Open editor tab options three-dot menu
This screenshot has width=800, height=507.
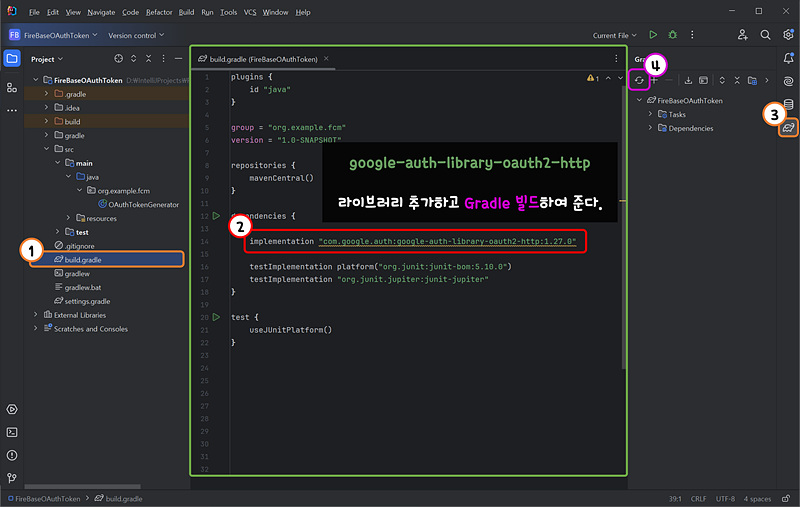tap(616, 59)
